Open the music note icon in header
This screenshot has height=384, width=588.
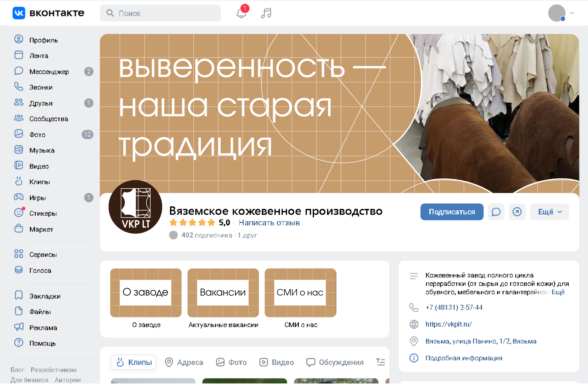pos(266,13)
